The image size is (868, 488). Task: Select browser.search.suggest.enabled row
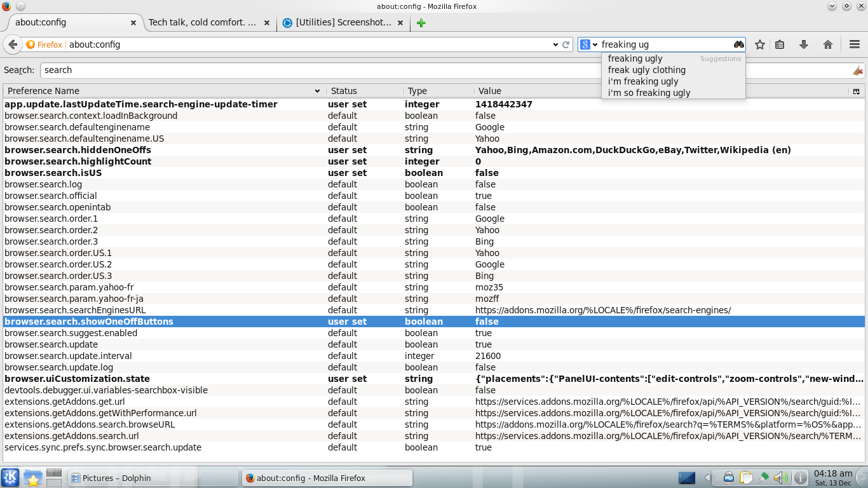[x=434, y=333]
